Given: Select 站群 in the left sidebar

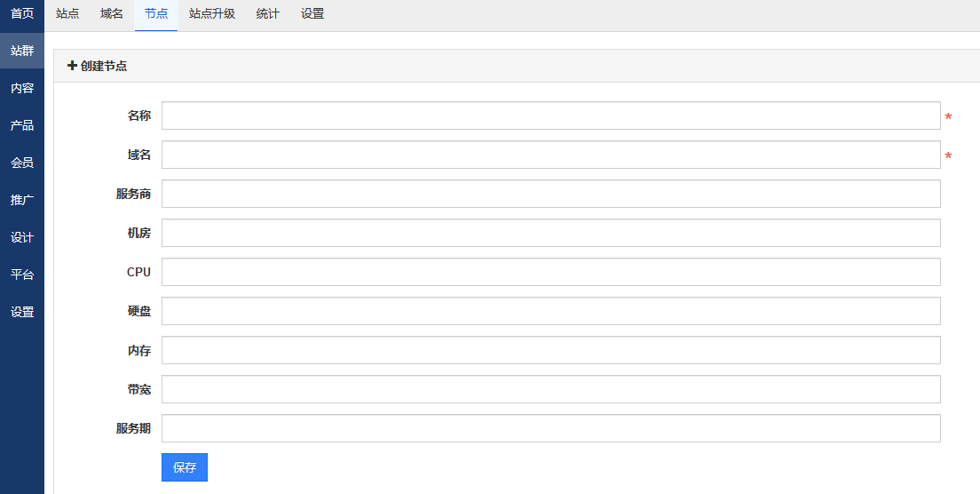Looking at the screenshot, I should point(22,50).
